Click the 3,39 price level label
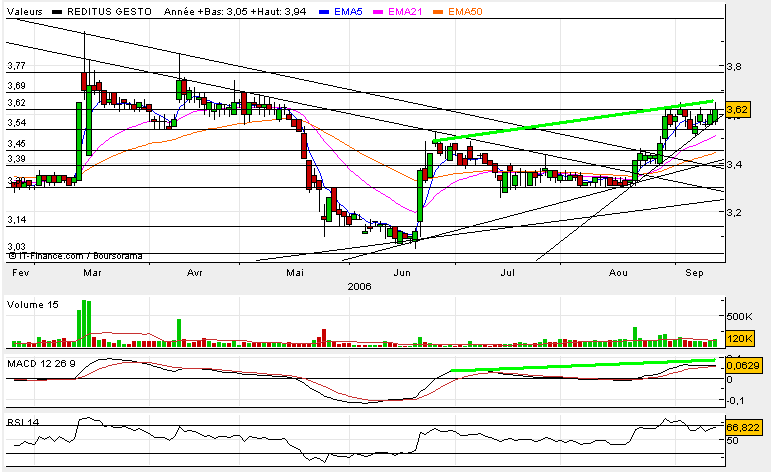The image size is (772, 472). point(16,158)
